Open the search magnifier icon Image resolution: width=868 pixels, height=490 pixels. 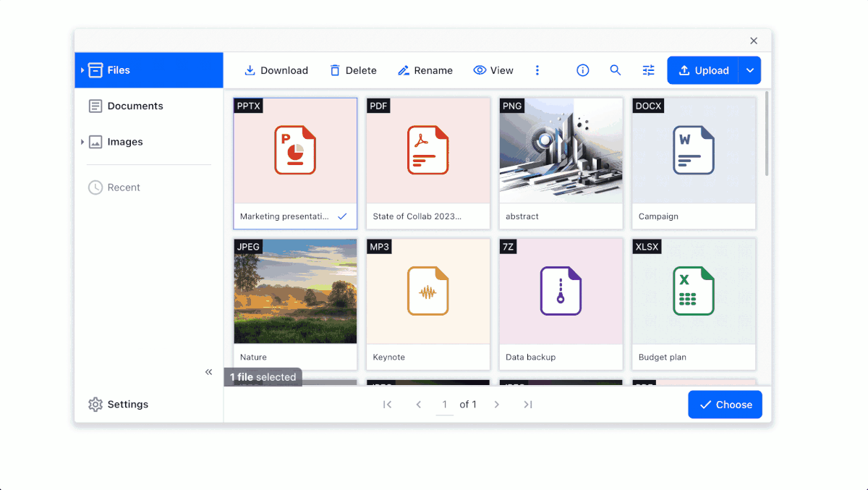tap(616, 70)
